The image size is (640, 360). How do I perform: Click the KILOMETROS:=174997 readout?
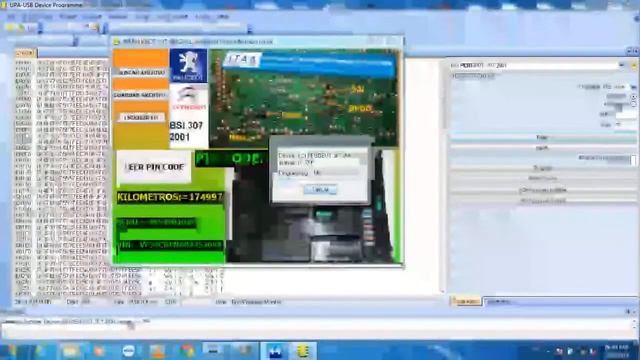170,197
